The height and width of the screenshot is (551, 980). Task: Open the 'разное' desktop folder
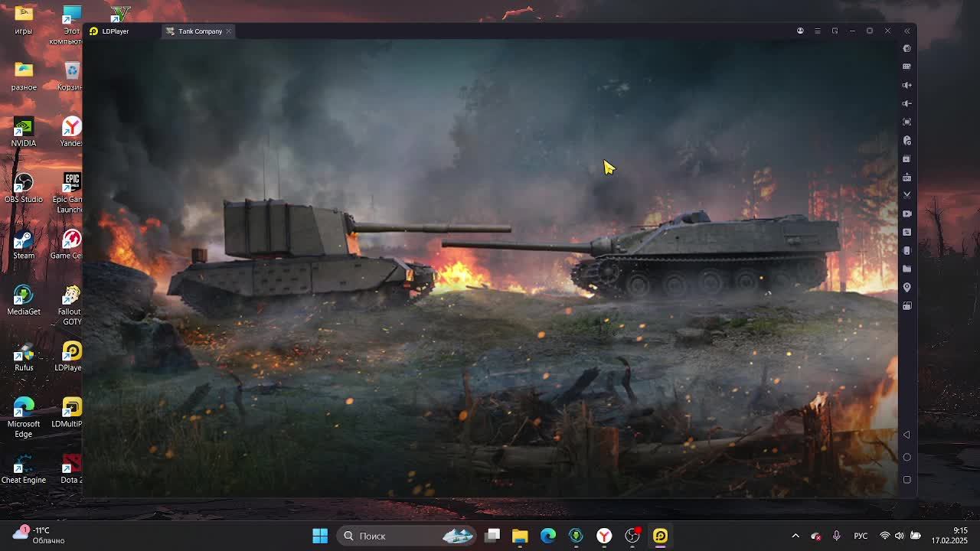pos(24,76)
